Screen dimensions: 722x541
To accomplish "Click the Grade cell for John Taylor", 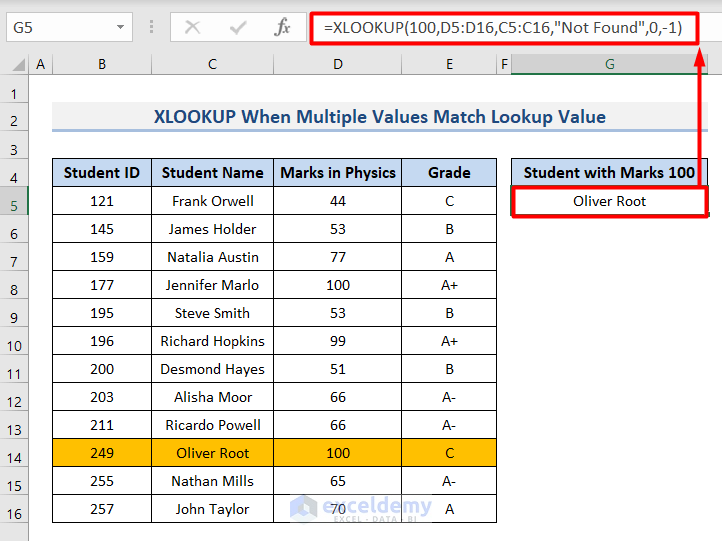I will point(449,509).
